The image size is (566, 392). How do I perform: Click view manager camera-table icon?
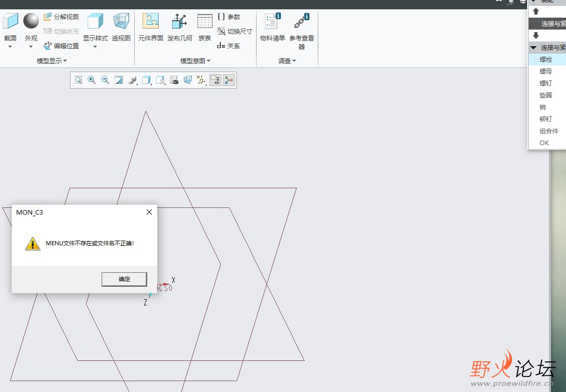[174, 80]
